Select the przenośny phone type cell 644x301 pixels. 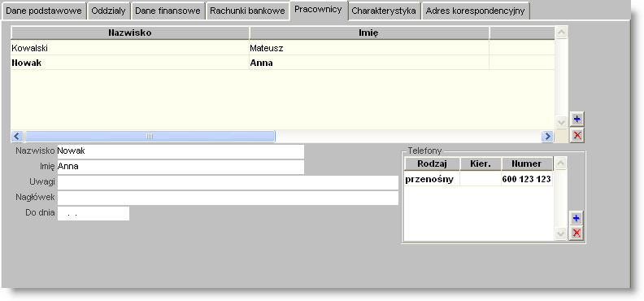tap(432, 179)
